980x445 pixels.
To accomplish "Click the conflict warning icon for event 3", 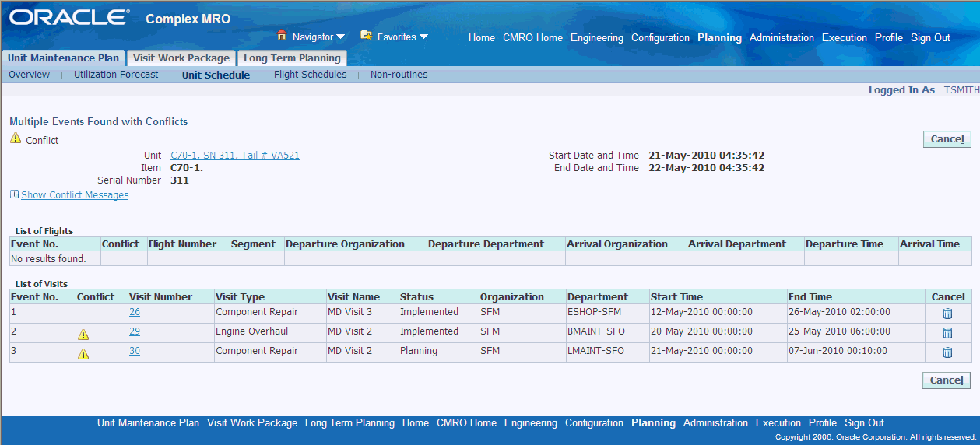I will 83,354.
